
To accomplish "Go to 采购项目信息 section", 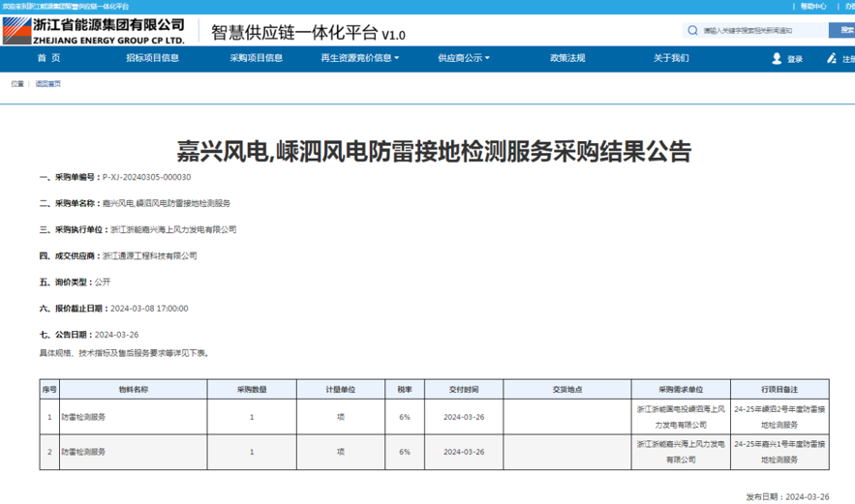I will [x=256, y=58].
